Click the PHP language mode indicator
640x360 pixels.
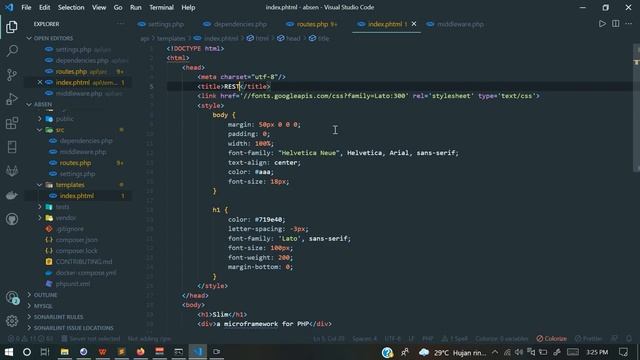click(x=427, y=338)
